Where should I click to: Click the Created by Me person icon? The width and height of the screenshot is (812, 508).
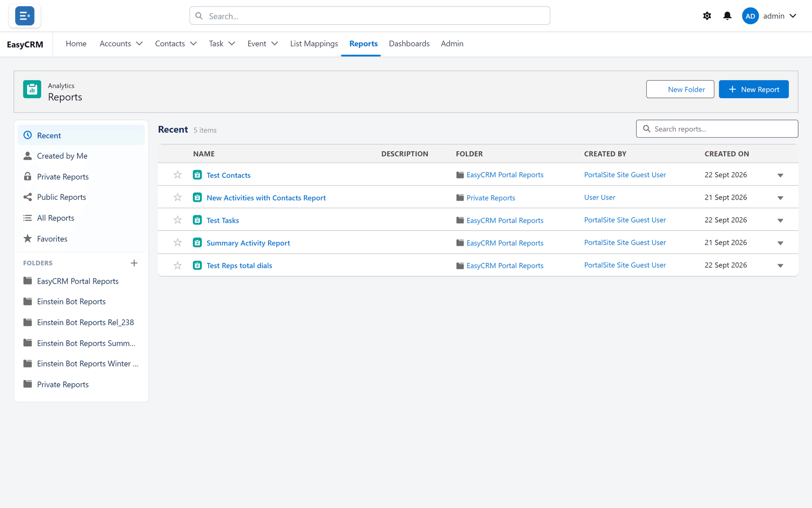click(28, 156)
